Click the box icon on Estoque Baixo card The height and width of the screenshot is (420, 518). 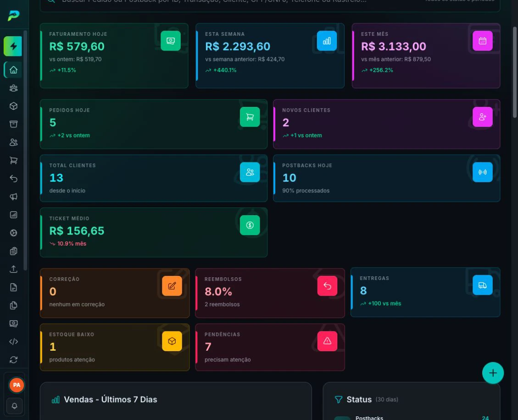[x=172, y=341]
